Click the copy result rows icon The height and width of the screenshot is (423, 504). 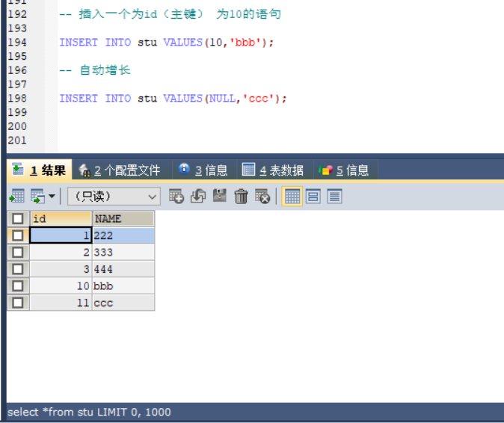(38, 196)
